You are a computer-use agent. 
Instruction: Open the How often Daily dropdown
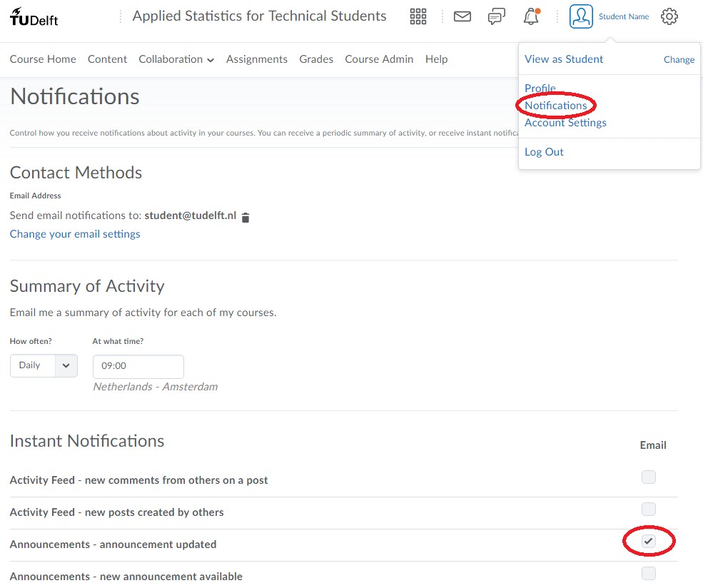44,365
